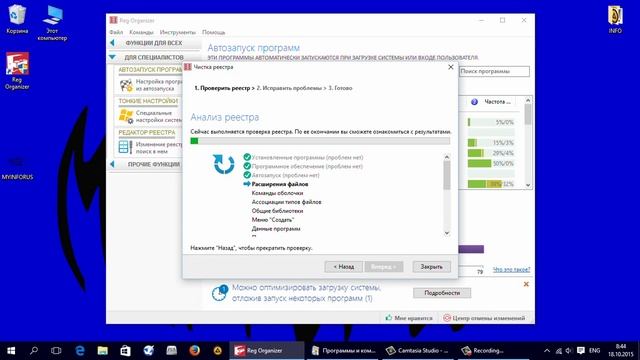Select the Меню "Создать" item
This screenshot has width=640, height=360.
click(x=273, y=220)
